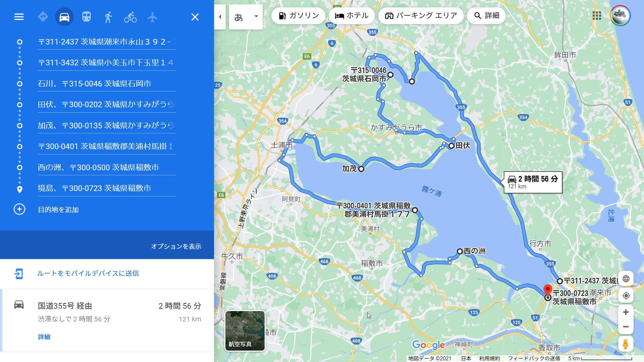Select the walking travel mode icon
The image size is (644, 362).
(108, 17)
